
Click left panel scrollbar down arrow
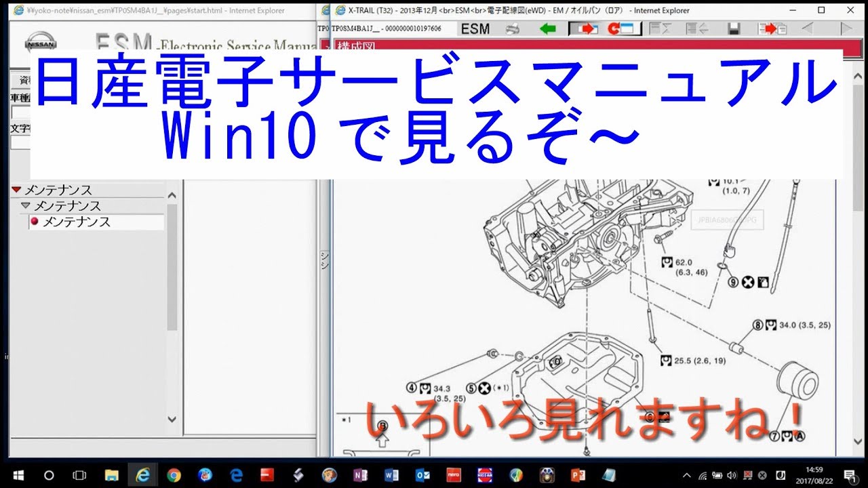(x=172, y=420)
